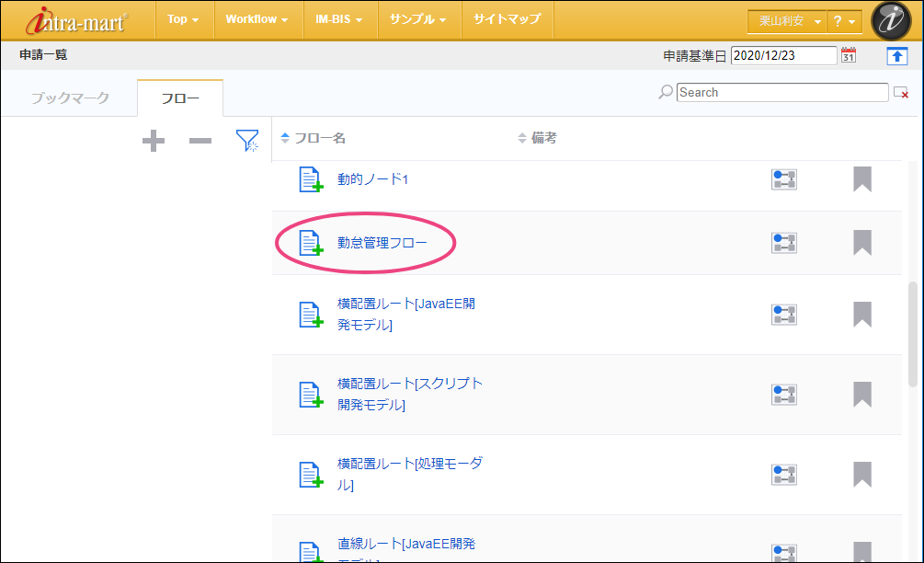Click the Search input field
This screenshot has width=924, height=563.
pos(782,92)
